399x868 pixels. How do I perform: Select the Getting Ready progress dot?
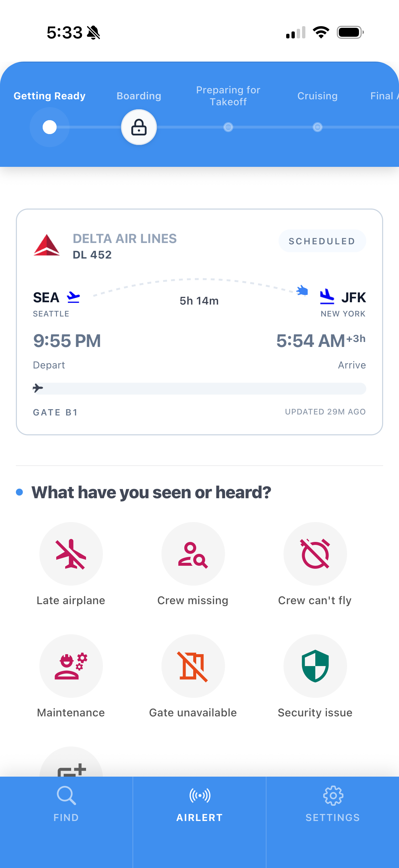click(49, 127)
